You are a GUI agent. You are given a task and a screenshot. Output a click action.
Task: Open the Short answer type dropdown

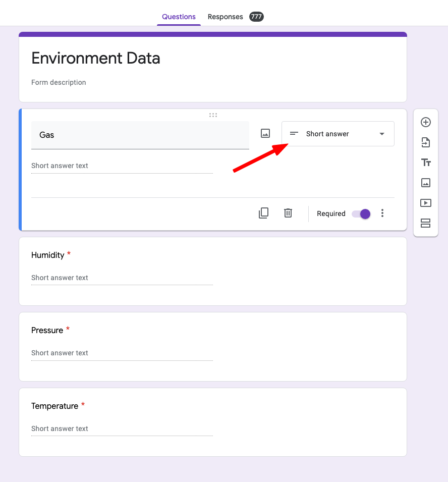(x=338, y=134)
